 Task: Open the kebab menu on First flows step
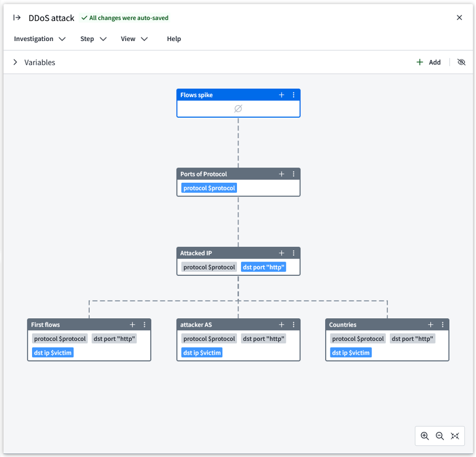click(x=144, y=325)
